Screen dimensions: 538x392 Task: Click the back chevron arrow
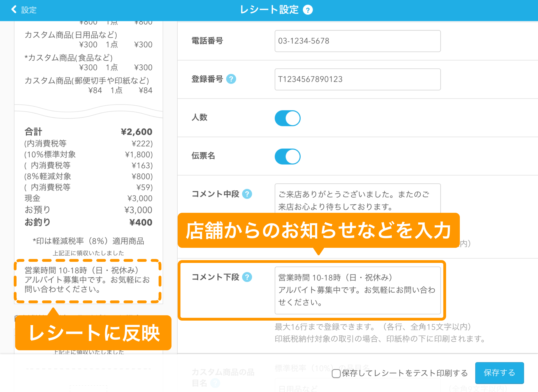click(x=13, y=9)
